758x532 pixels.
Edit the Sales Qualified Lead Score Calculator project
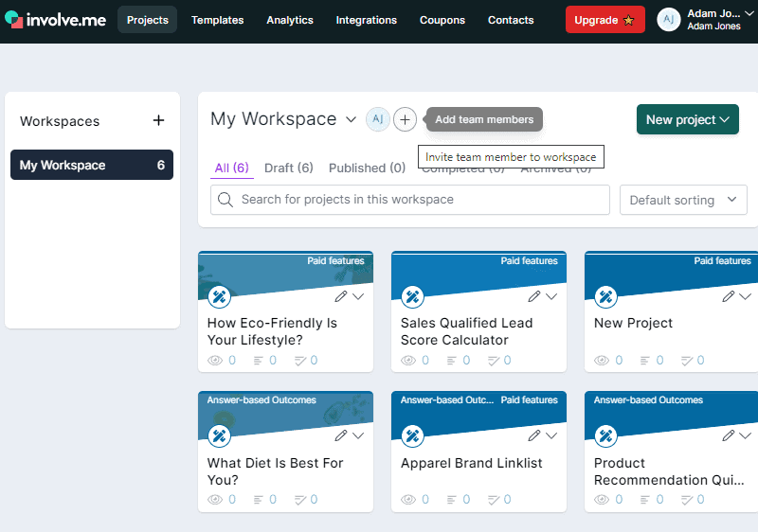coord(534,296)
